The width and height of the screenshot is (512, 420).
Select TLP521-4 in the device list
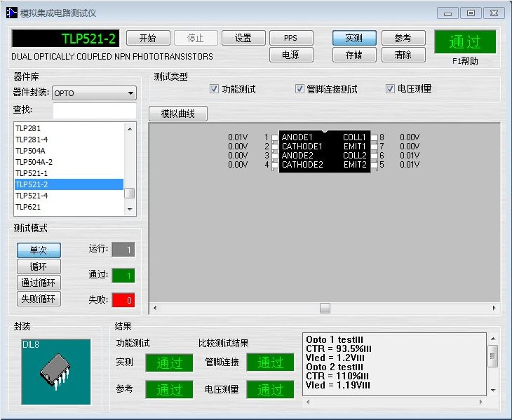[x=69, y=196]
